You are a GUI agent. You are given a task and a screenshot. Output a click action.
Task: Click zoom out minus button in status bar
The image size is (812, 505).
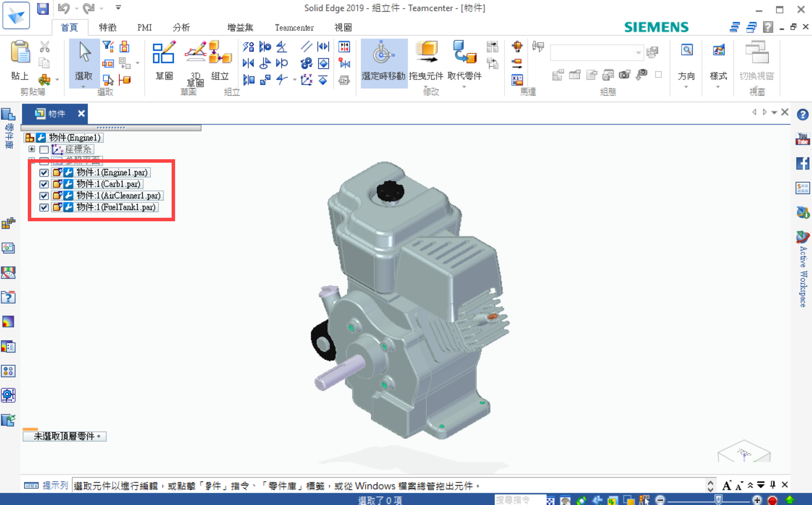tap(660, 500)
